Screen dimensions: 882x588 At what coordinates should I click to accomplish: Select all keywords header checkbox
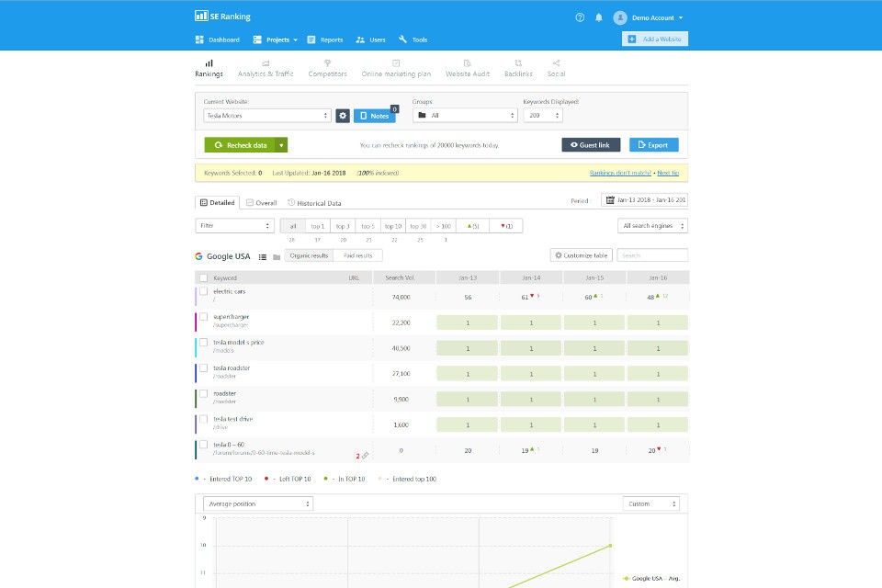pyautogui.click(x=204, y=278)
